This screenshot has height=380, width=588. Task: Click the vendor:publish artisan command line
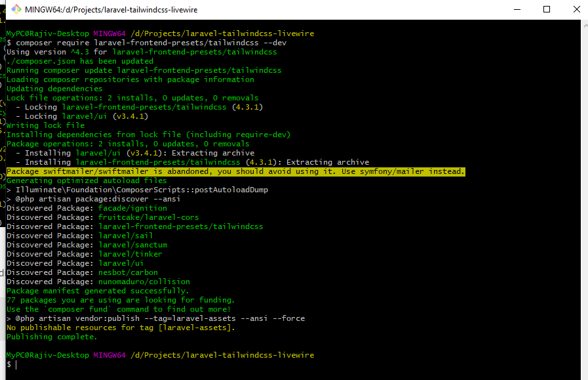point(155,318)
